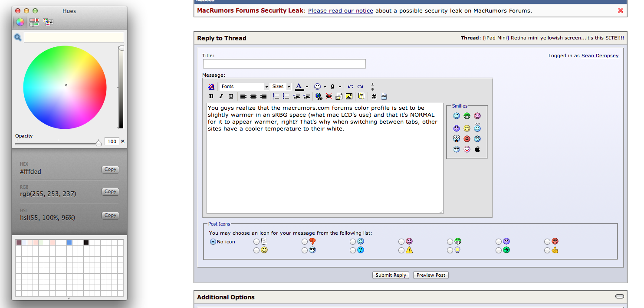
Task: Open the 'Please read our notice' link
Action: tap(341, 10)
